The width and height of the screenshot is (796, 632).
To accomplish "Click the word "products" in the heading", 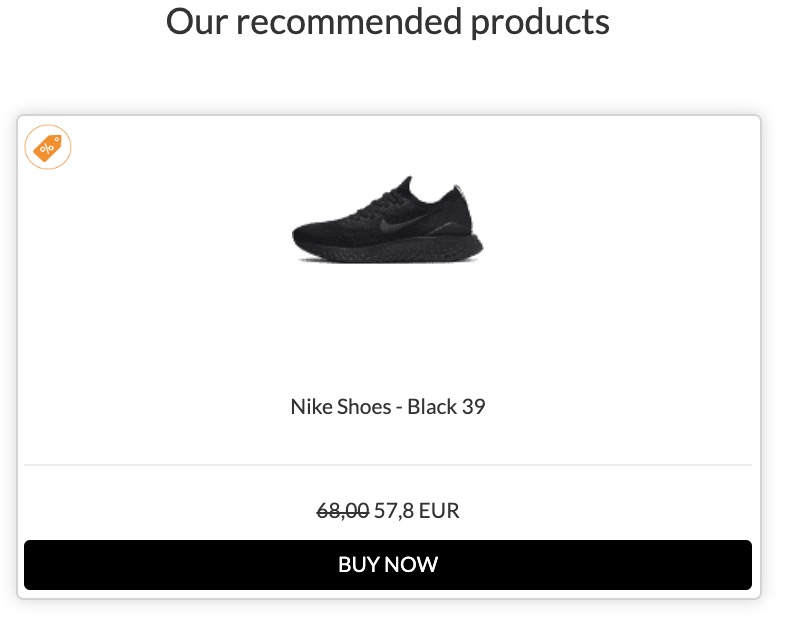I will [541, 21].
